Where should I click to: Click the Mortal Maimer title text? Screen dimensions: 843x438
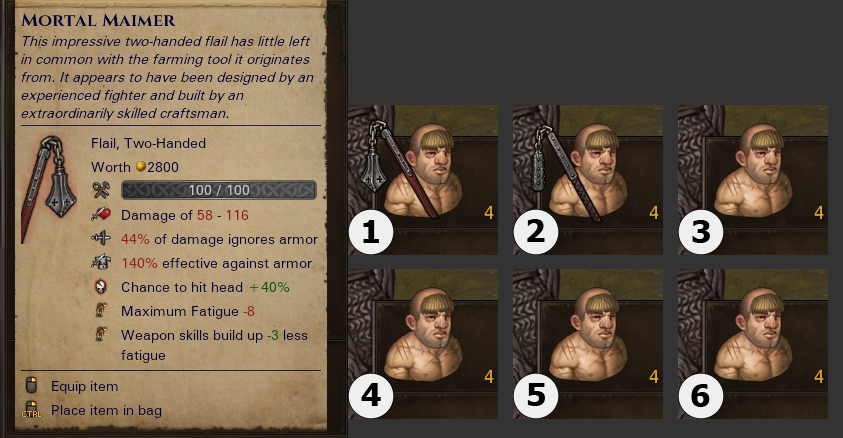(98, 20)
